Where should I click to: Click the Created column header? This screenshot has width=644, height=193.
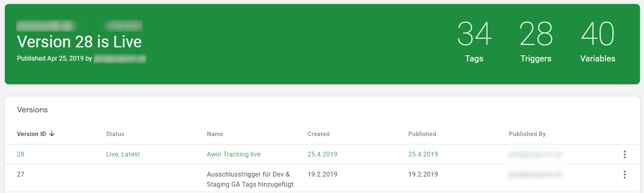tap(319, 134)
